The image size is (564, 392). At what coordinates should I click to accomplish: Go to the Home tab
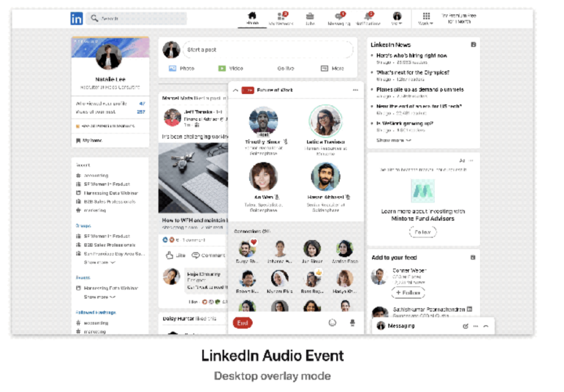[x=252, y=18]
